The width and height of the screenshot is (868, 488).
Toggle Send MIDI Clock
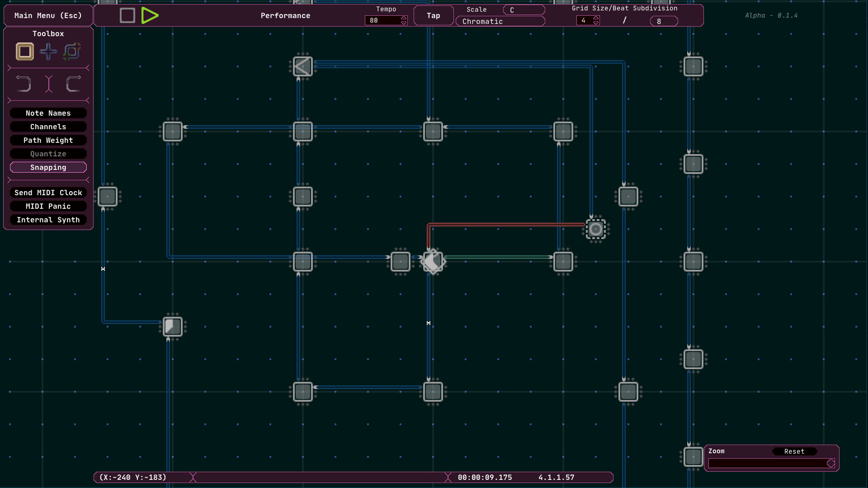pos(48,192)
